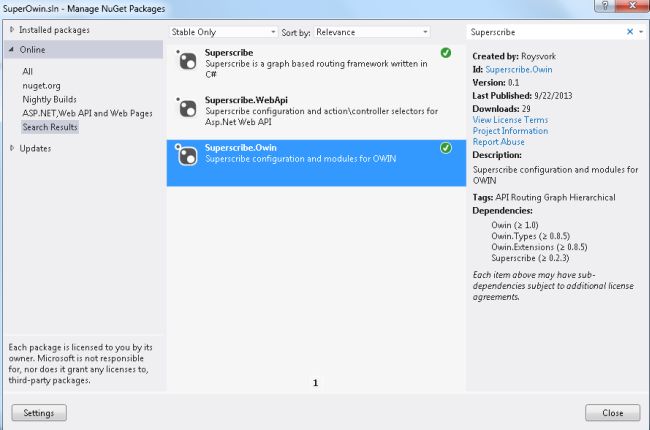The width and height of the screenshot is (650, 430).
Task: Click the Close button
Action: pos(613,413)
